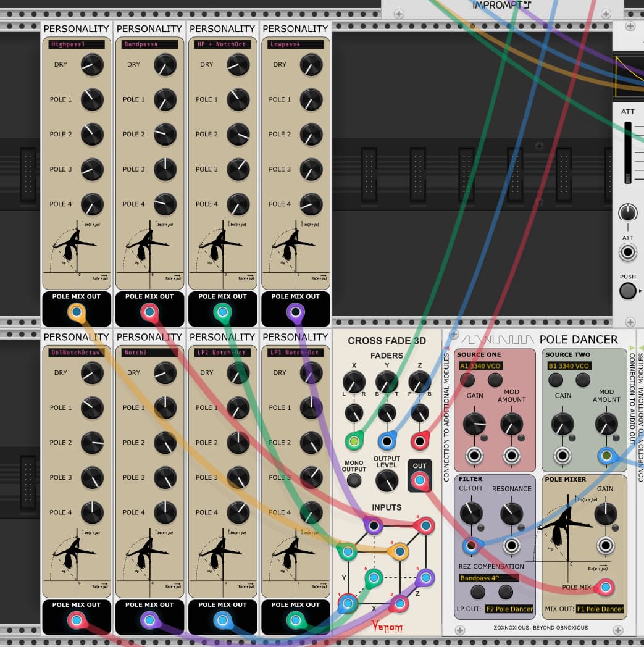
Task: Click the Lowpass4 module's POLE MIX OUT jack
Action: coord(296,314)
